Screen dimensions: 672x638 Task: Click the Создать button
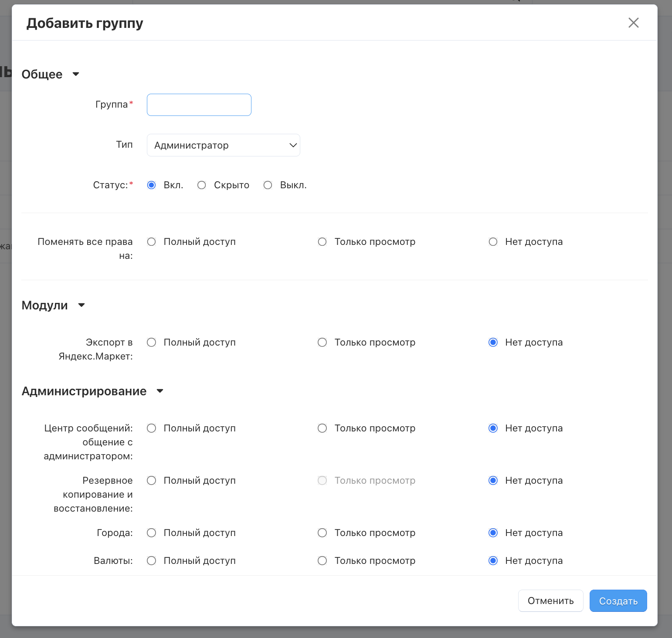tap(618, 601)
